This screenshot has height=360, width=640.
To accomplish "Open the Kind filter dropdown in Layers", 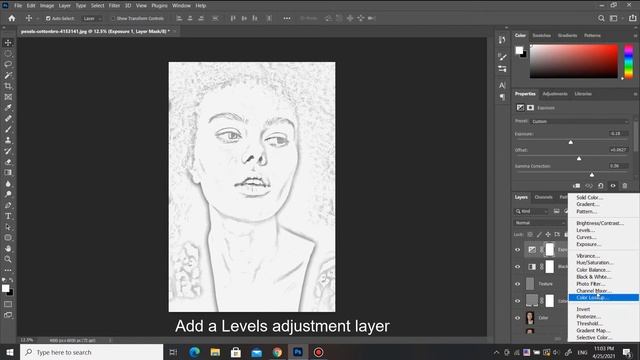I will [x=531, y=211].
